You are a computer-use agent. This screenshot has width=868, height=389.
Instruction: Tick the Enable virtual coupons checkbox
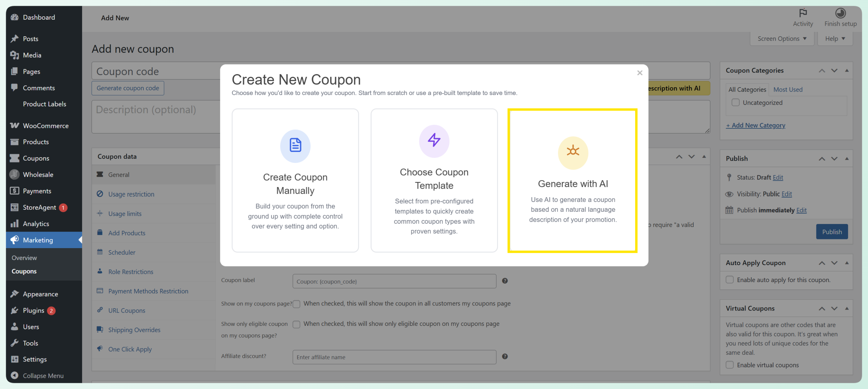[x=730, y=365]
